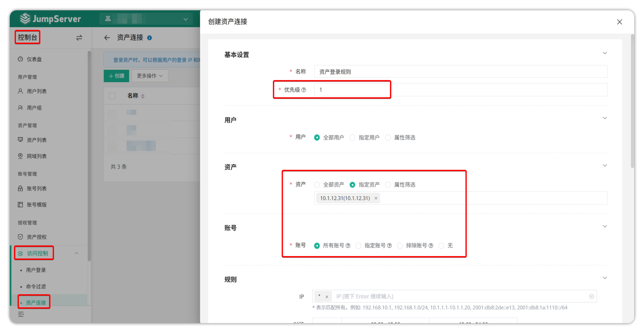Click the help icon beside 优先级 label
The image size is (644, 330).
(304, 90)
